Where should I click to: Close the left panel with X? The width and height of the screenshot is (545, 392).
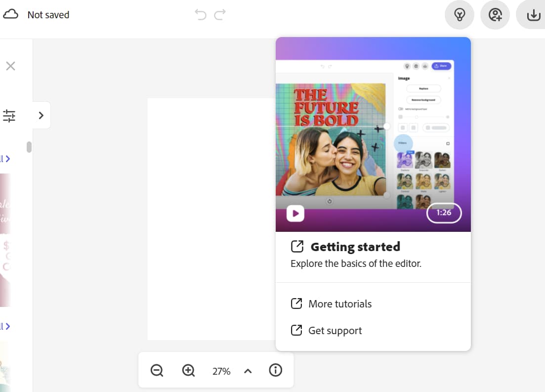(10, 66)
